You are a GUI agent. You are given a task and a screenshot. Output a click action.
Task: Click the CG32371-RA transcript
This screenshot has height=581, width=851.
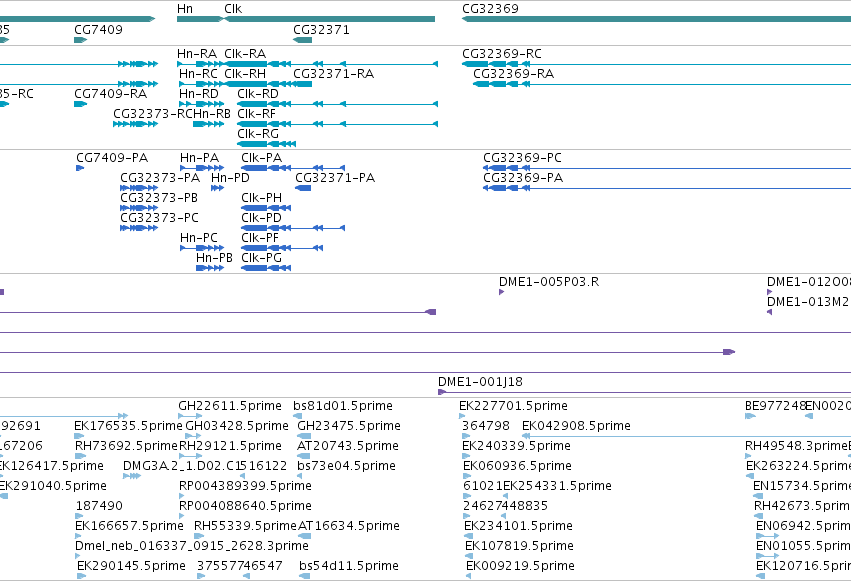click(333, 74)
